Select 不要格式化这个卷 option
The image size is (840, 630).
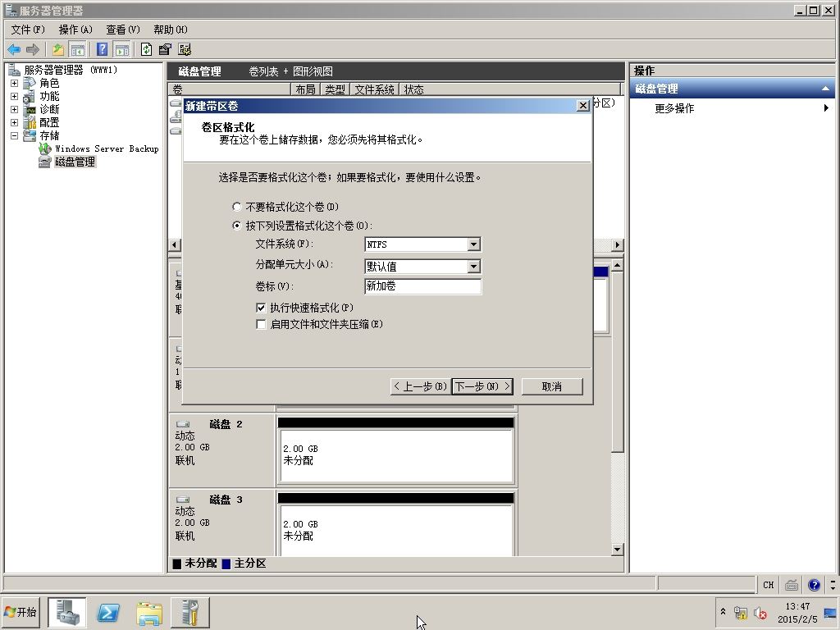click(237, 207)
